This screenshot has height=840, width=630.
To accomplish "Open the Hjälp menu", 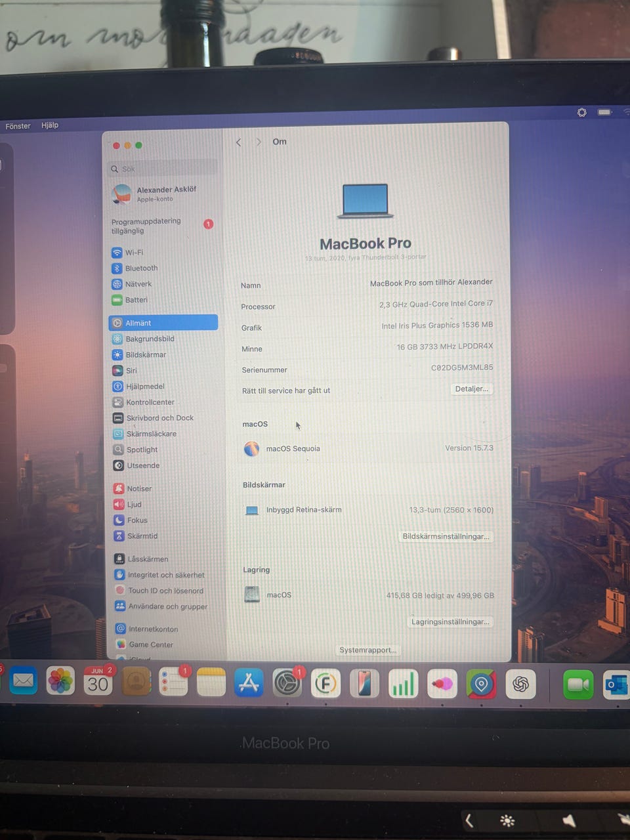I will [x=50, y=125].
